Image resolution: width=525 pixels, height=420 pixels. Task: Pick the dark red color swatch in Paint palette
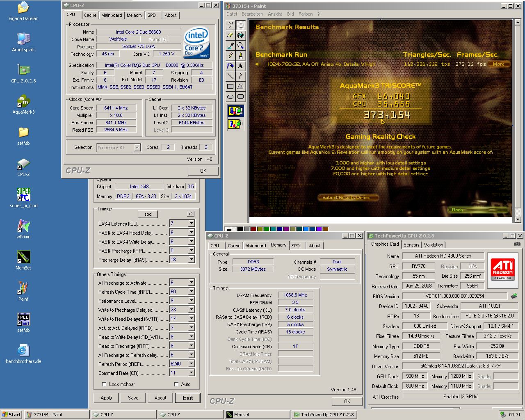pos(253,229)
